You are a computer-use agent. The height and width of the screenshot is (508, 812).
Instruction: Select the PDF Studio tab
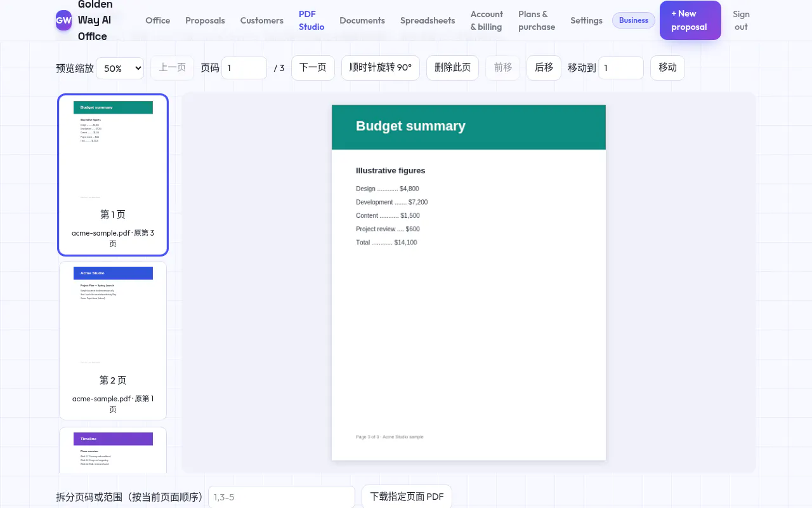coord(311,20)
